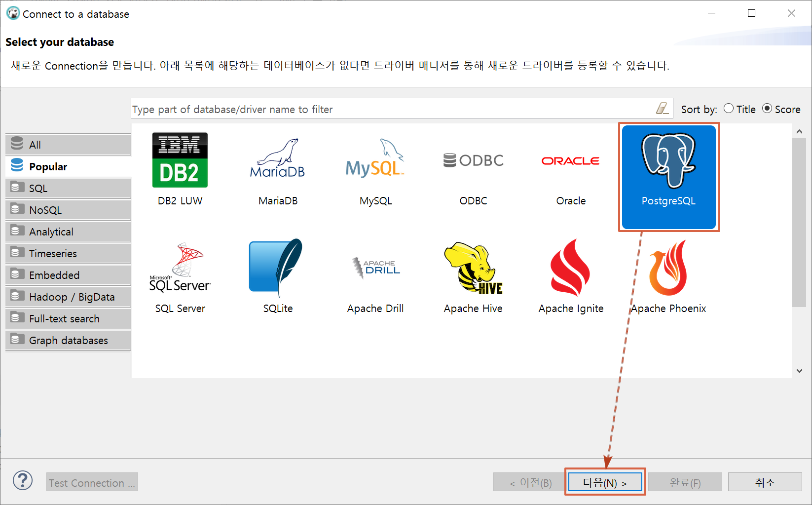Switch to the Popular category
This screenshot has height=505, width=812.
(x=68, y=166)
